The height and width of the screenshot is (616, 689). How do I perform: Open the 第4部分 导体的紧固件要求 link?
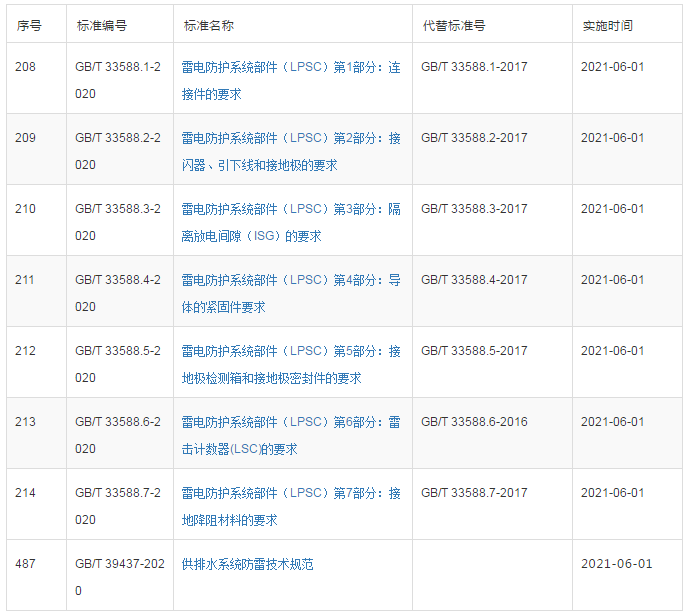290,281
